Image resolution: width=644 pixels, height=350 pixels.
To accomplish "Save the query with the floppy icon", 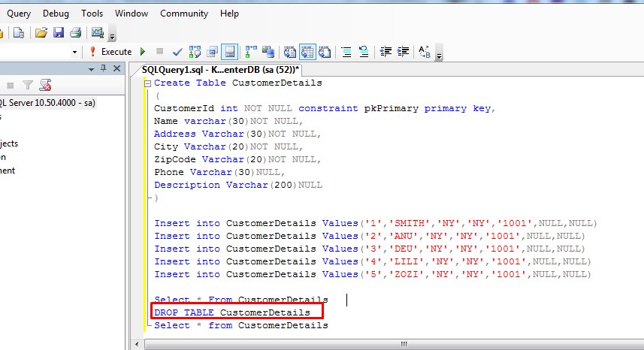I will 59,32.
